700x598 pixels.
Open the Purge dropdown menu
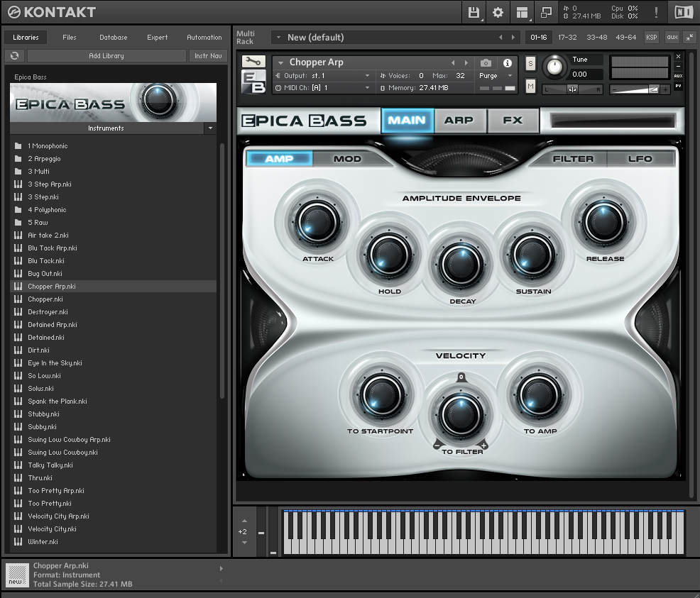click(x=510, y=76)
